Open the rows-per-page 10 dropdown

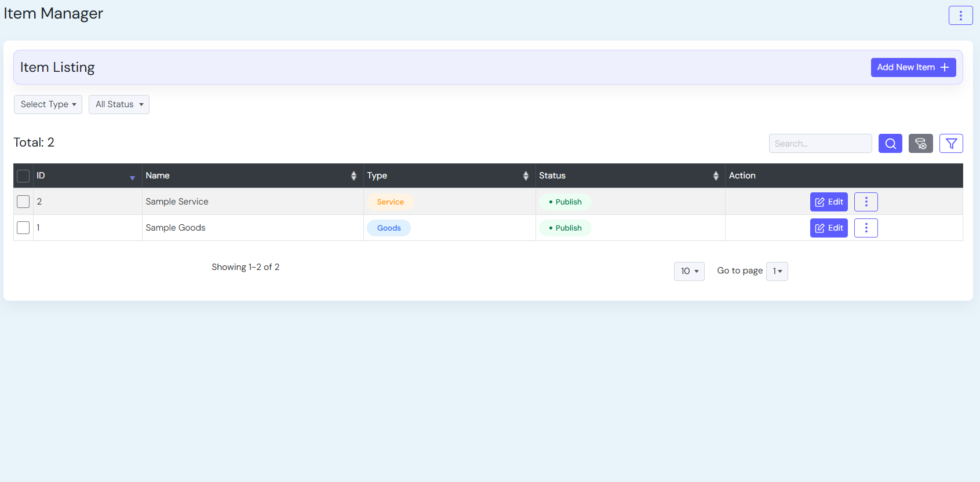(x=689, y=271)
